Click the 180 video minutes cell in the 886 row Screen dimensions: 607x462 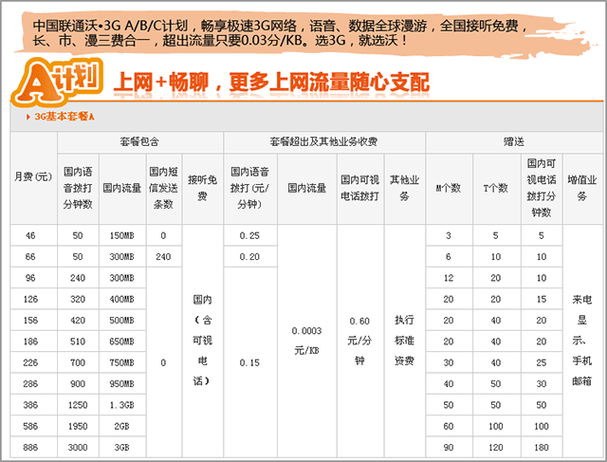click(541, 448)
